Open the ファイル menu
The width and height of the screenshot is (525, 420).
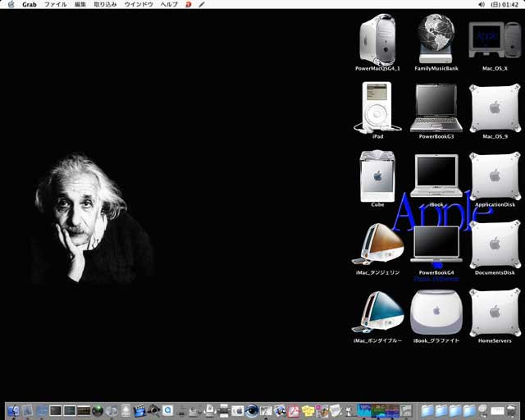click(55, 5)
